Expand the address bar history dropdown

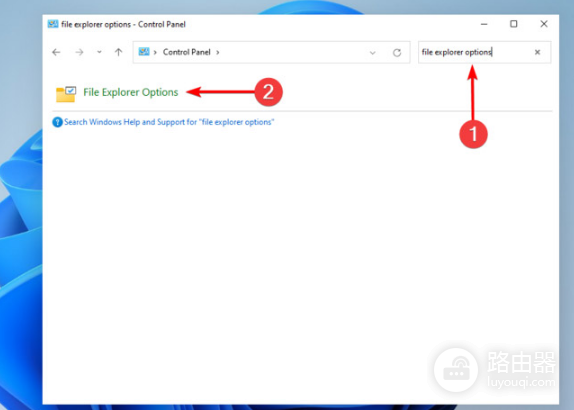pos(372,53)
